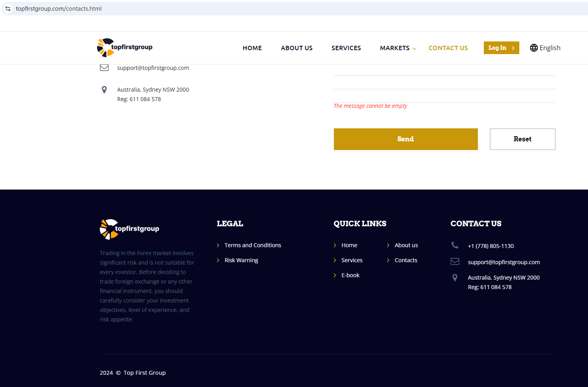
Task: Open the topfirstgroup header logo
Action: 125,48
